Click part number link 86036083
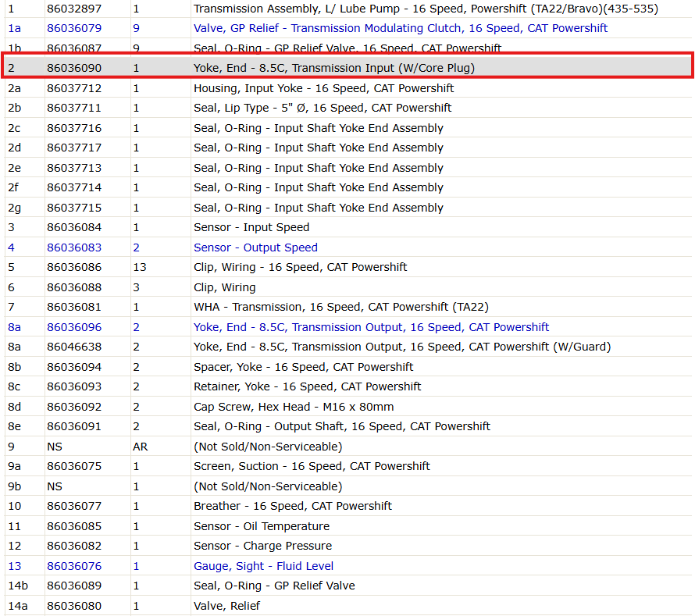Image resolution: width=695 pixels, height=616 pixels. (74, 247)
